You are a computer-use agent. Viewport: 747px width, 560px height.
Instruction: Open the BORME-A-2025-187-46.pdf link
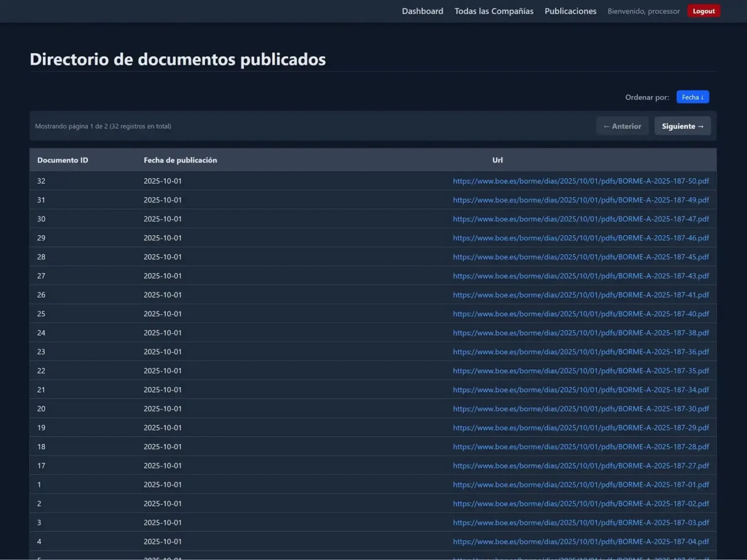[581, 238]
